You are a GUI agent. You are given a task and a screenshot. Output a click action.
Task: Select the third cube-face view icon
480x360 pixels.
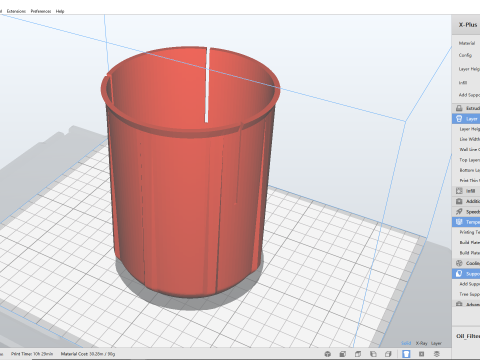(x=373, y=354)
